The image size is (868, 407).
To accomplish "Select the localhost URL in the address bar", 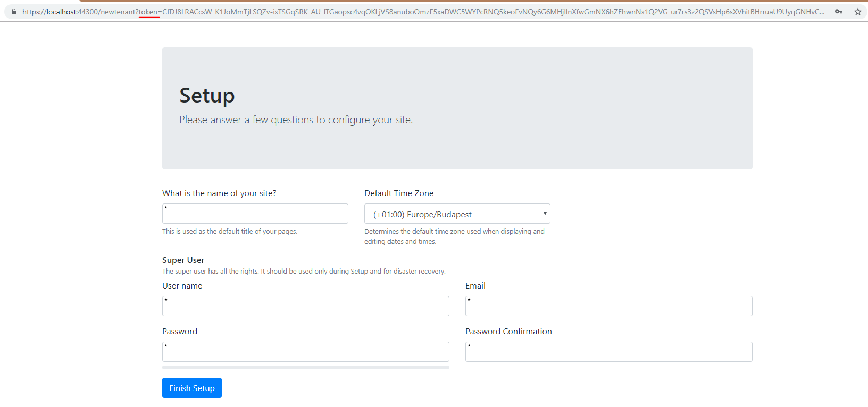I will coord(424,12).
